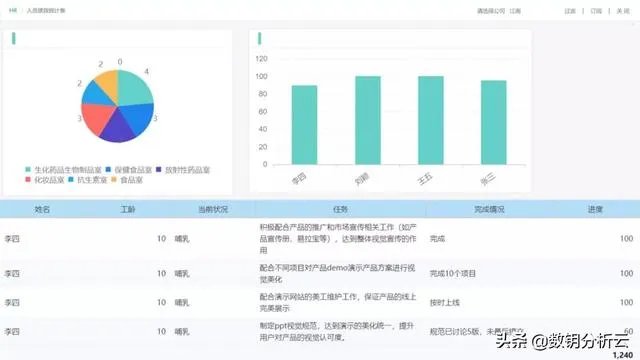Select the orange pie slice
Viewport: 640px width, 360px height.
pos(109,83)
